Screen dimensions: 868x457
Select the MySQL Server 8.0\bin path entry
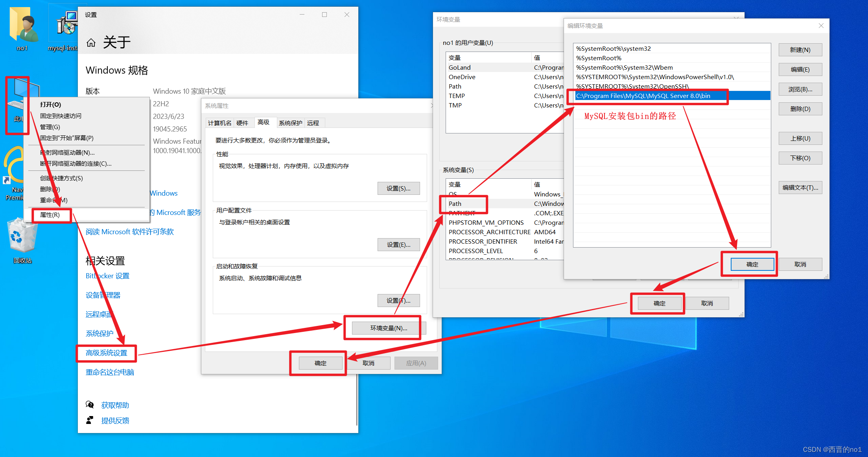672,96
